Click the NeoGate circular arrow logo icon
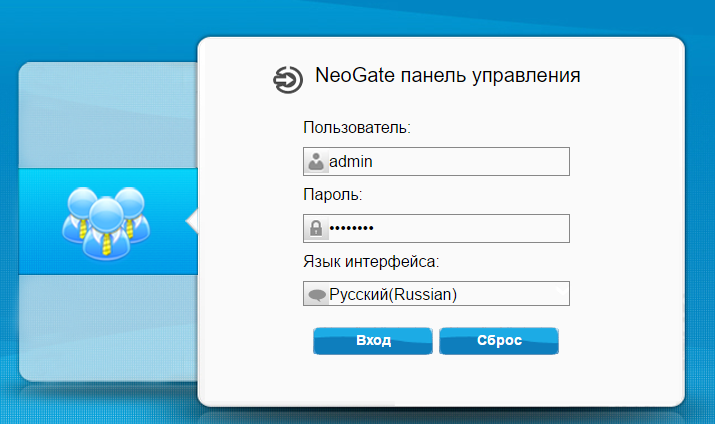The image size is (715, 424). click(288, 80)
